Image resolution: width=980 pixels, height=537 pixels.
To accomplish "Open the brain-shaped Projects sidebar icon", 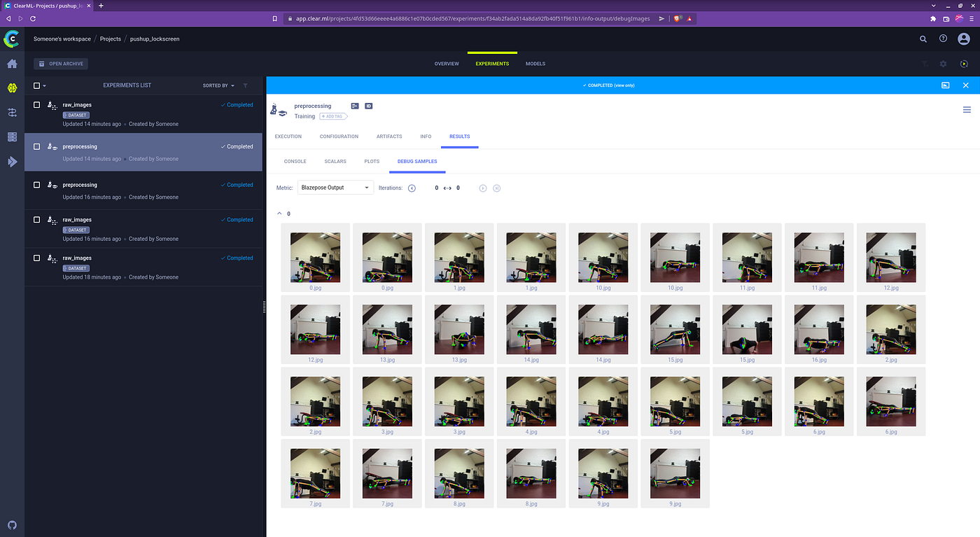I will pyautogui.click(x=12, y=88).
